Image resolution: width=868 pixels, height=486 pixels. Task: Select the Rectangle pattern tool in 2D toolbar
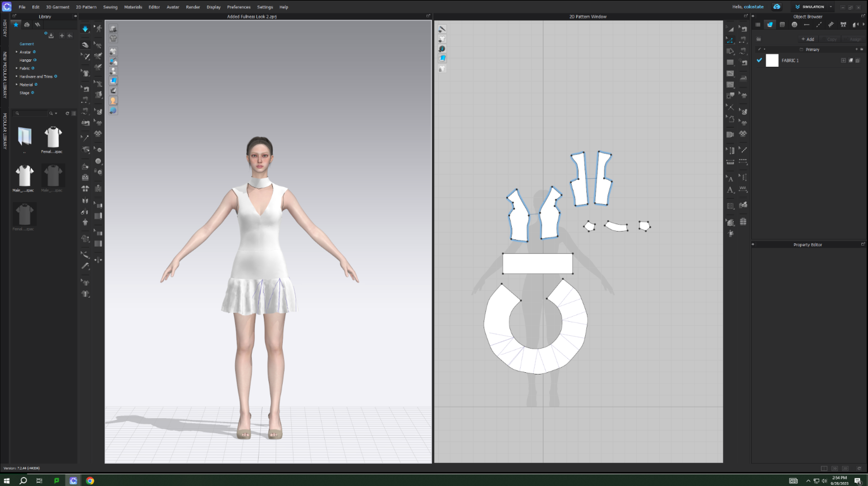click(730, 62)
